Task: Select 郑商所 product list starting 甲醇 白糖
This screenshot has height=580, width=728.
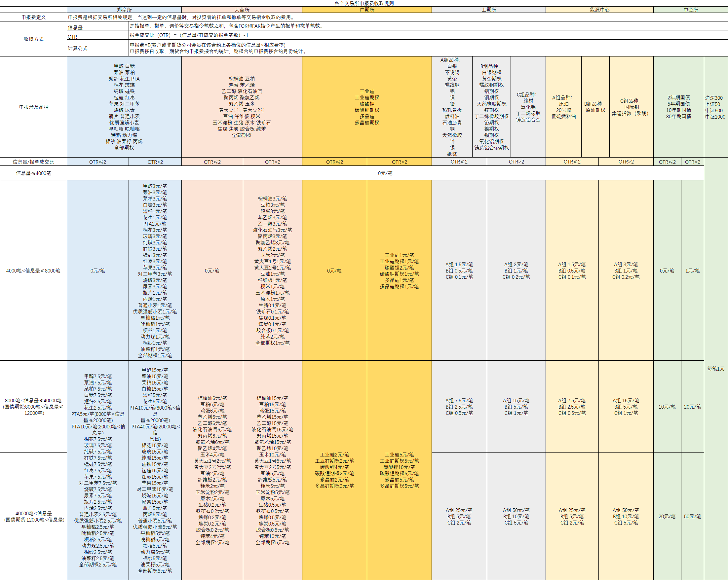Action: point(124,107)
